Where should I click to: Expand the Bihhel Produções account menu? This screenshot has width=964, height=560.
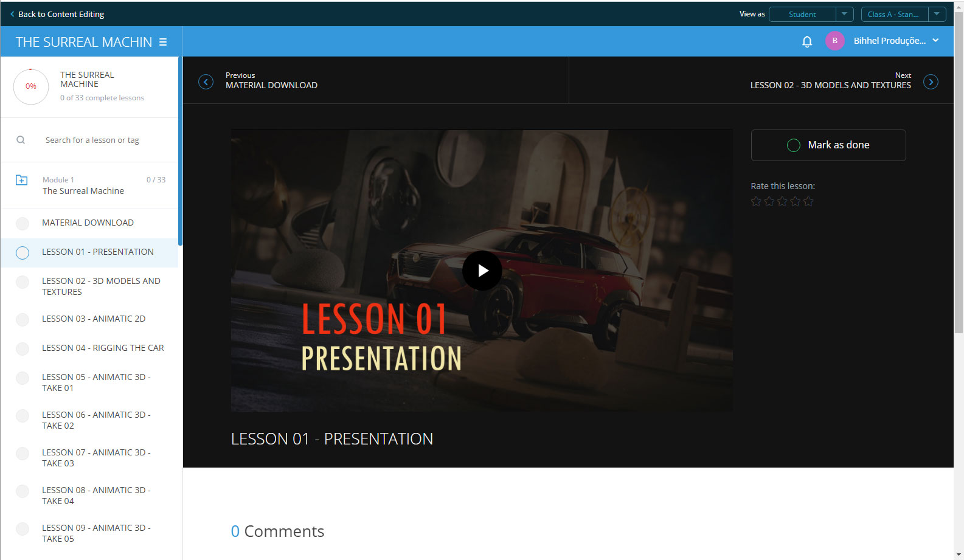pos(935,41)
